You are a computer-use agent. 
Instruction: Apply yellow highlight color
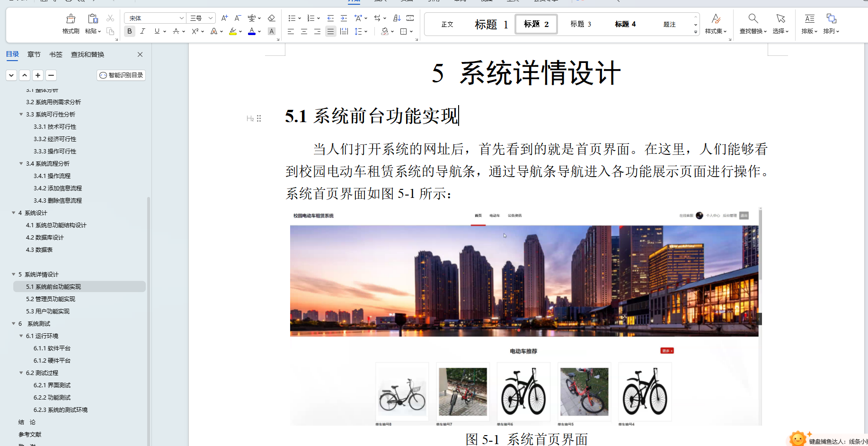(233, 31)
